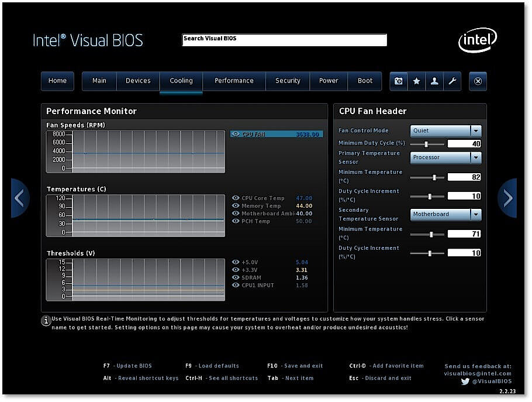The height and width of the screenshot is (402, 532).
Task: Go to previous page with left arrow
Action: (20, 198)
